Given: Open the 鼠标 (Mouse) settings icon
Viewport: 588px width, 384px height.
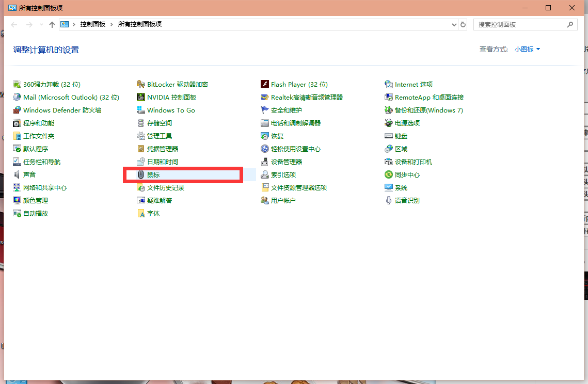Looking at the screenshot, I should click(141, 175).
